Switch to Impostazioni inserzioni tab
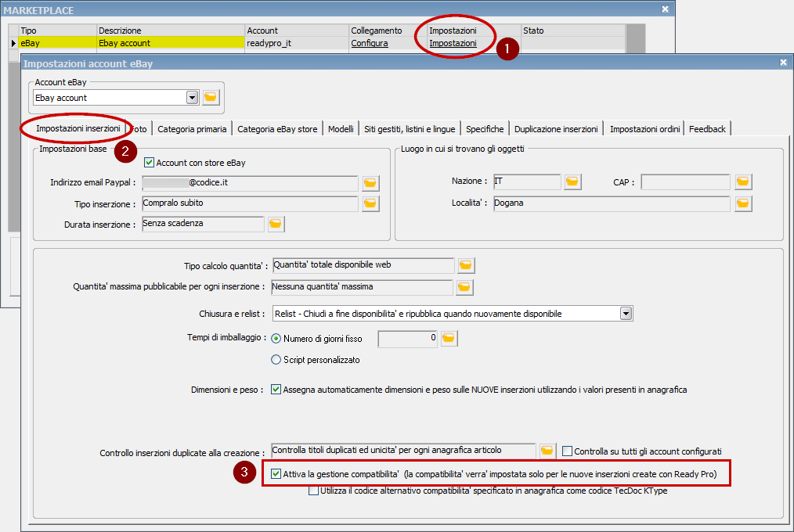This screenshot has width=794, height=532. pyautogui.click(x=78, y=128)
